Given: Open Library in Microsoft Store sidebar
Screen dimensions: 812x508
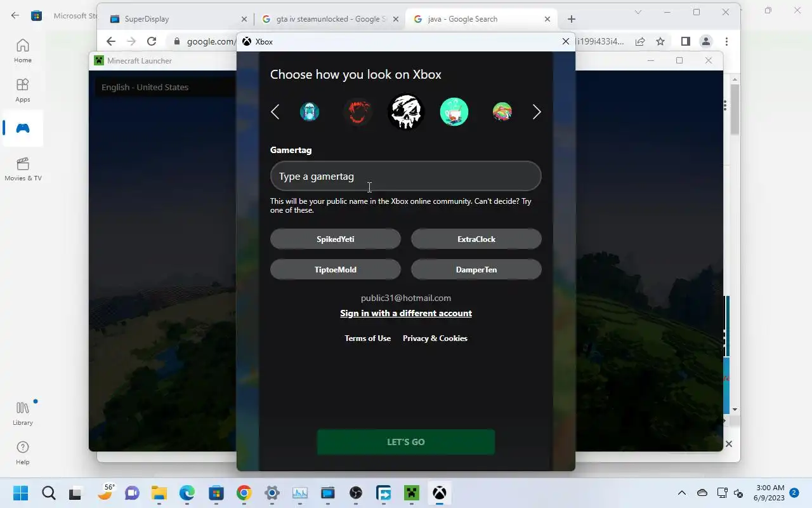Looking at the screenshot, I should click(23, 413).
